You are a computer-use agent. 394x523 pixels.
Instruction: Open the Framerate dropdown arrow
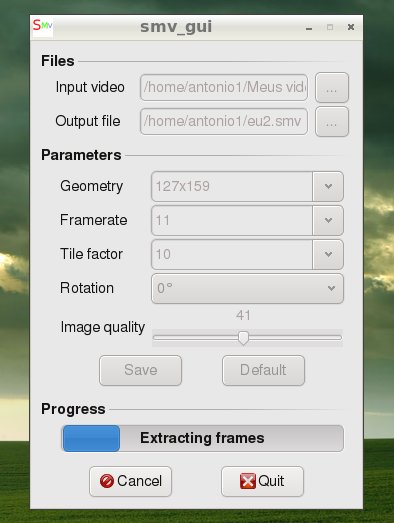click(x=328, y=220)
